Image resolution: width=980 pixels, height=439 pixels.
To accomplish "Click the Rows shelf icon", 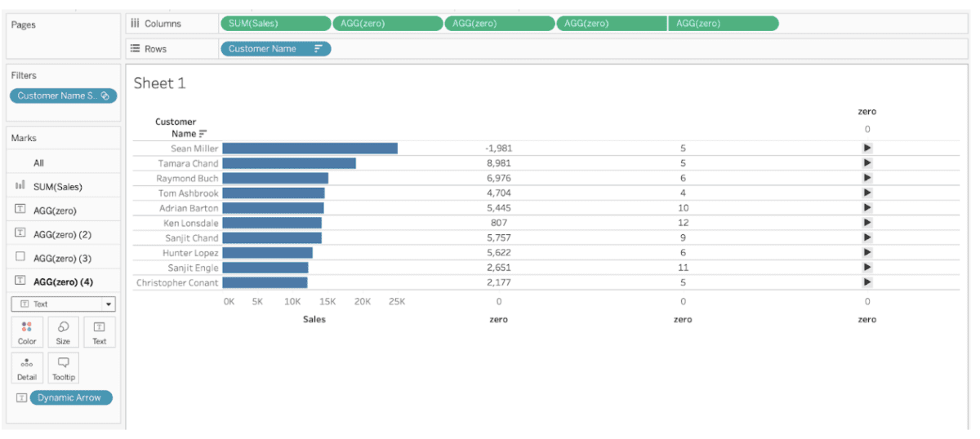I will click(x=135, y=49).
